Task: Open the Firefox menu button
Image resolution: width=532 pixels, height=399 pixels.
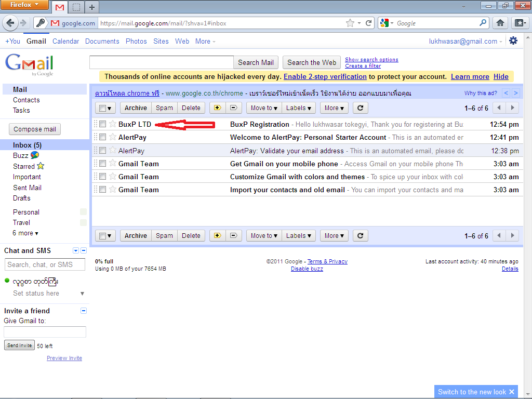Action: 24,5
